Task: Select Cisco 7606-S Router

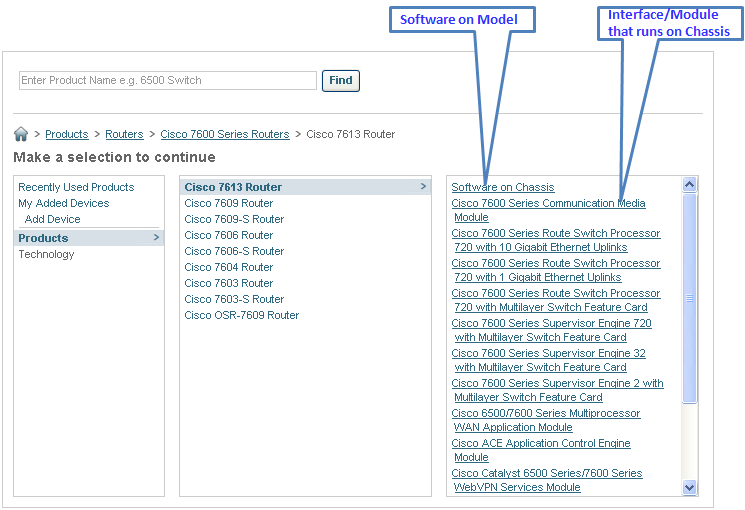Action: [x=234, y=251]
